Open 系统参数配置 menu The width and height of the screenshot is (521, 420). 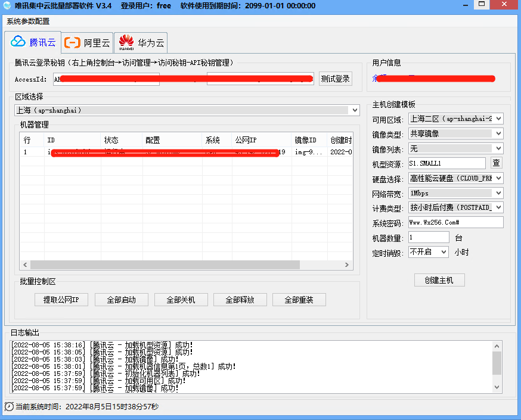click(x=28, y=21)
